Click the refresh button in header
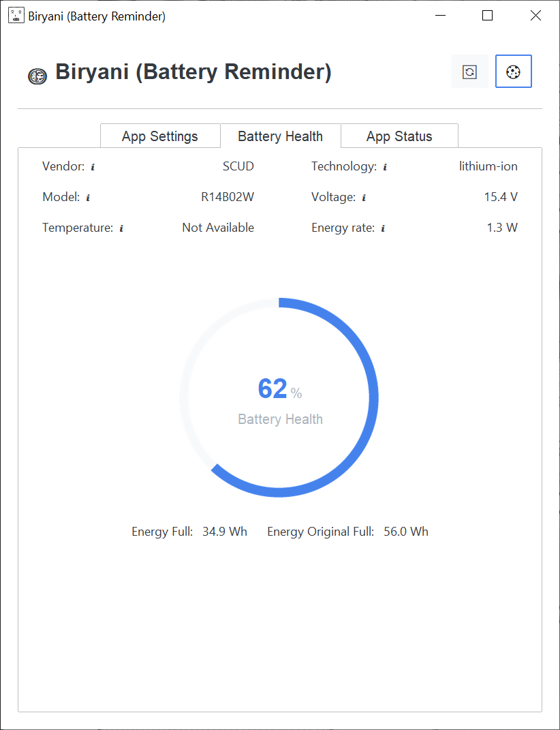The height and width of the screenshot is (730, 560). pyautogui.click(x=469, y=72)
